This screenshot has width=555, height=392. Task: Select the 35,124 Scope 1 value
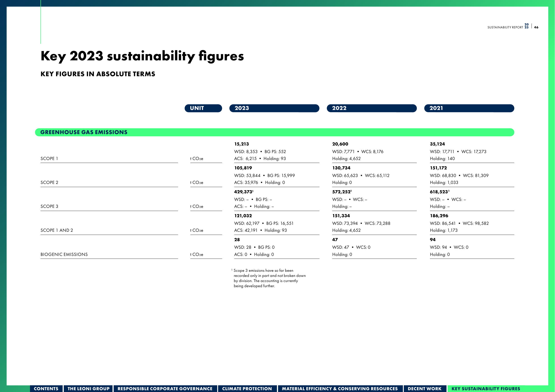point(438,144)
